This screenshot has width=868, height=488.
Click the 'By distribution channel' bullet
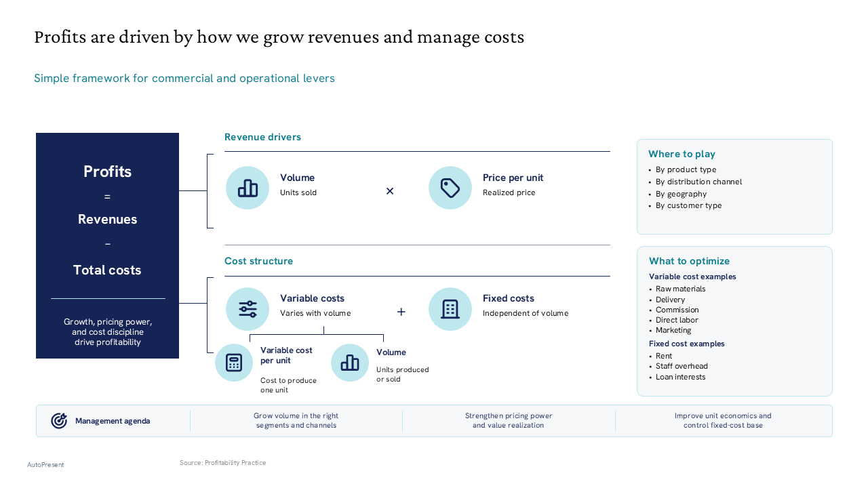point(698,182)
